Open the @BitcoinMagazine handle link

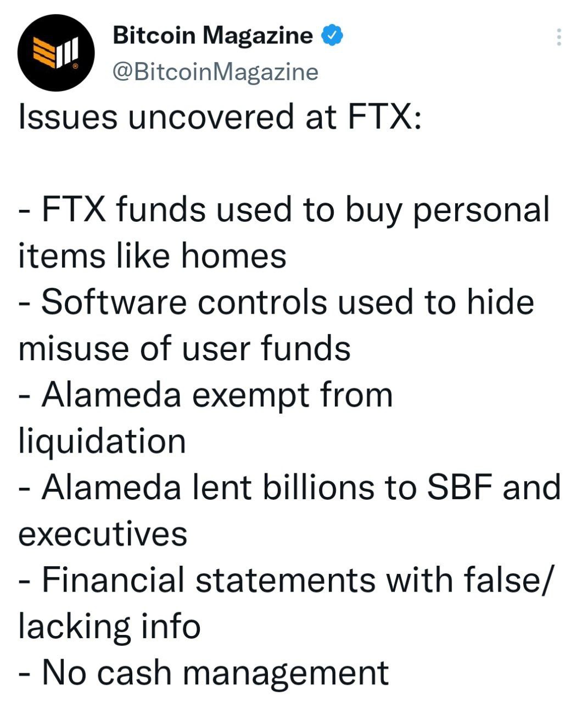215,71
